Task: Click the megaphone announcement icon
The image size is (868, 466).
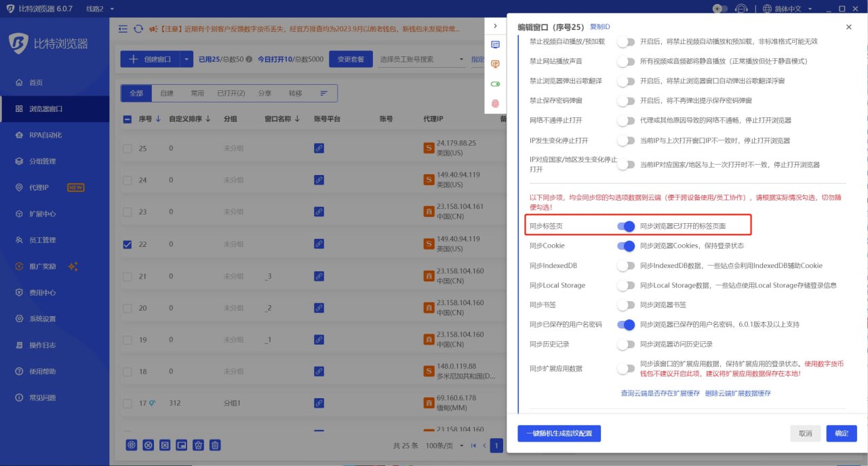Action: (154, 29)
